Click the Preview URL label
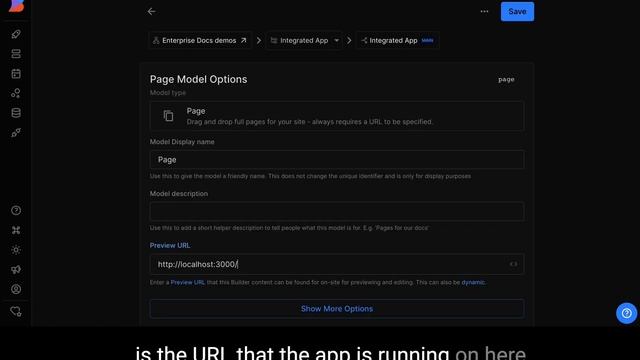This screenshot has height=360, width=640. click(x=170, y=245)
